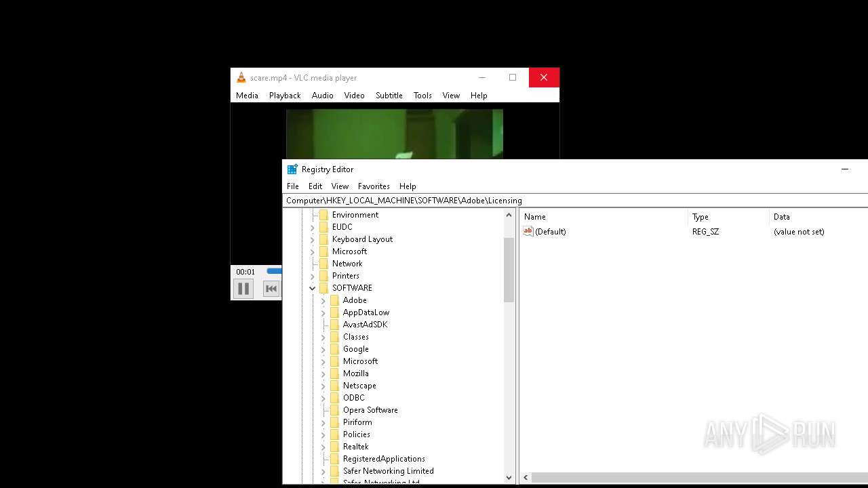Open VLC Subtitle menu
This screenshot has width=868, height=488.
coord(389,96)
